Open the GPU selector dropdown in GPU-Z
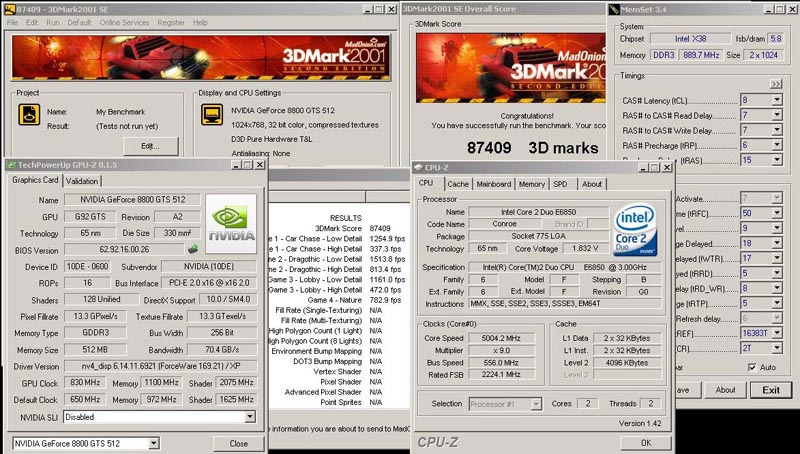This screenshot has width=800, height=454. point(154,443)
